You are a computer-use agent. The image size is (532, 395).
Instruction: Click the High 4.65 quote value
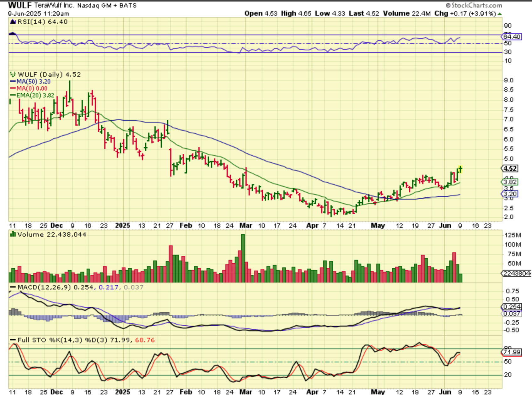pyautogui.click(x=296, y=14)
